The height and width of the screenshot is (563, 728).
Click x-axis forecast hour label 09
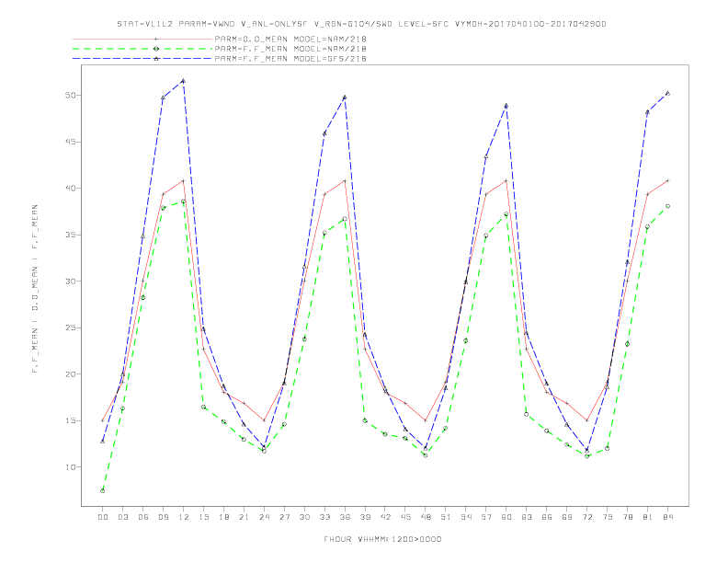pos(163,517)
